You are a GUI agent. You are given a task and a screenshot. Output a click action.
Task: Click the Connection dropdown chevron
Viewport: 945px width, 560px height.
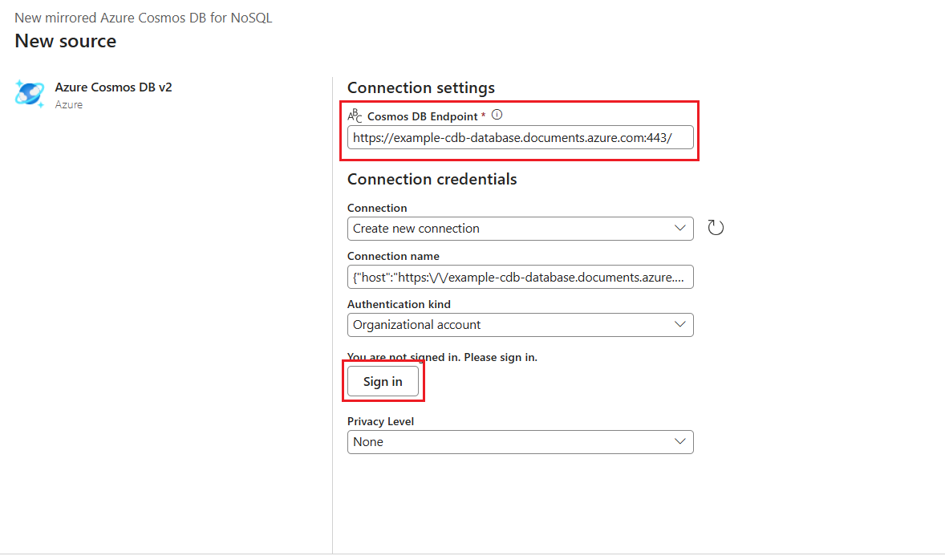[679, 228]
